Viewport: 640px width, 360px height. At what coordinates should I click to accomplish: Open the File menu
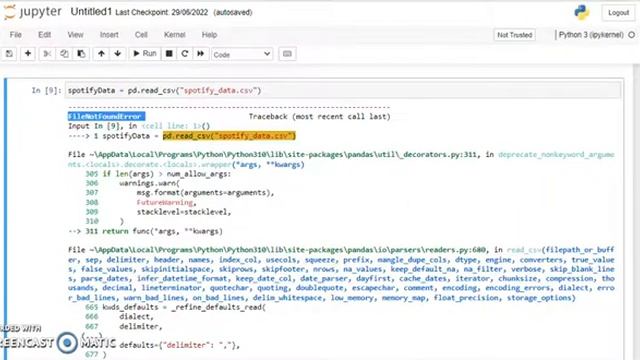[x=16, y=35]
